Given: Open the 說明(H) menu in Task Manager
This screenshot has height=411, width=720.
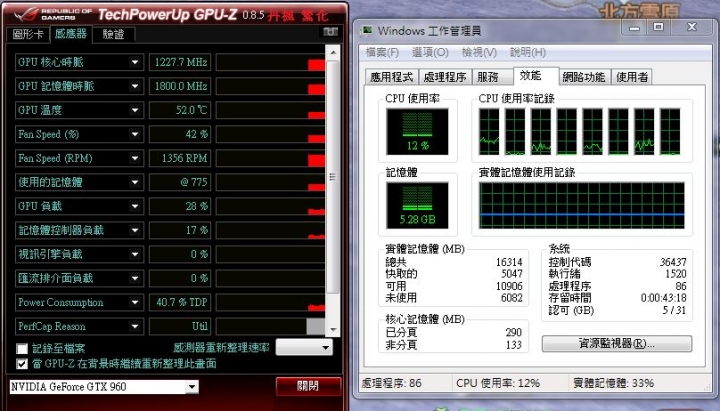Looking at the screenshot, I should [x=528, y=52].
